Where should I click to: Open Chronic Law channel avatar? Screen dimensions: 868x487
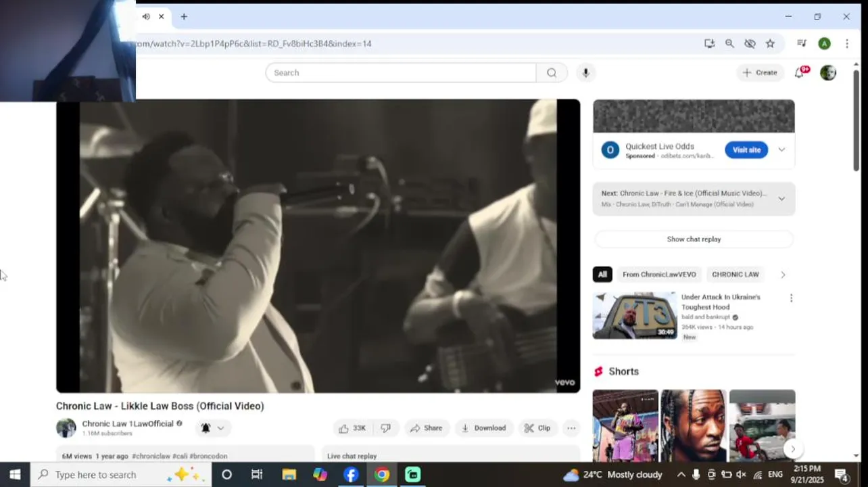click(66, 428)
